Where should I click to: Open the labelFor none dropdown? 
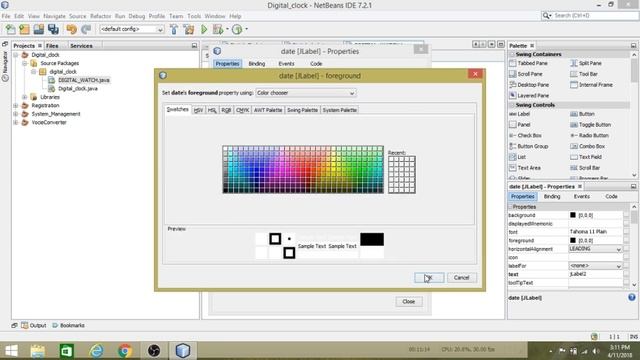596,266
